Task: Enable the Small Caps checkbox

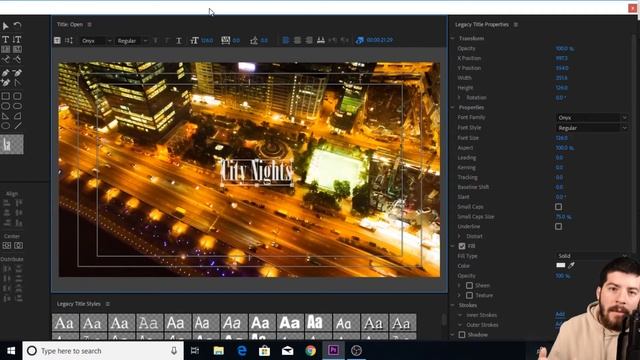Action: coord(558,207)
